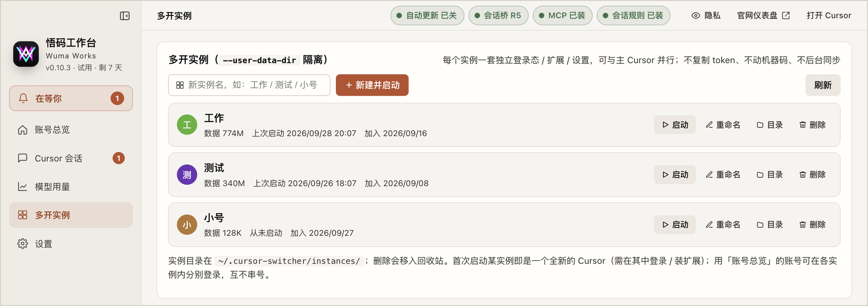
Task: Click the 数据 774M text
Action: point(224,134)
